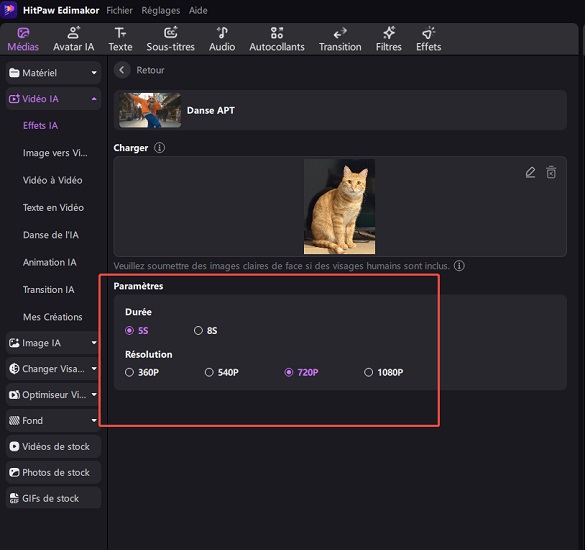Open Animation IA in sidebar
Screen dimensions: 585x550
coord(50,262)
